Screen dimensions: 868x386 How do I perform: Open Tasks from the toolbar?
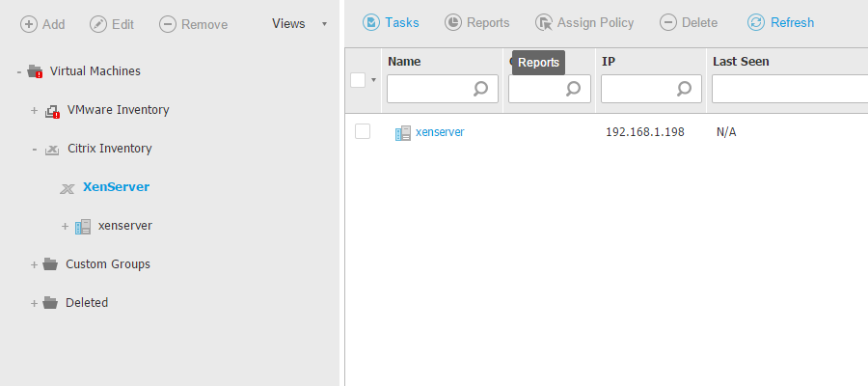coord(391,22)
